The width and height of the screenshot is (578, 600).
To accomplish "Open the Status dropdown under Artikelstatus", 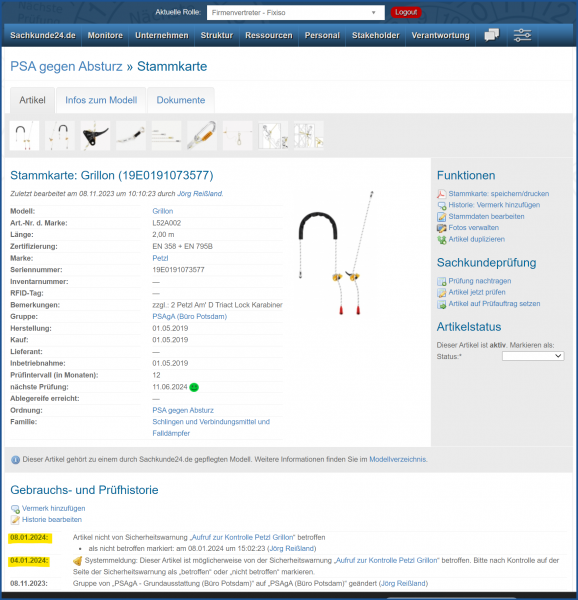I will point(533,356).
